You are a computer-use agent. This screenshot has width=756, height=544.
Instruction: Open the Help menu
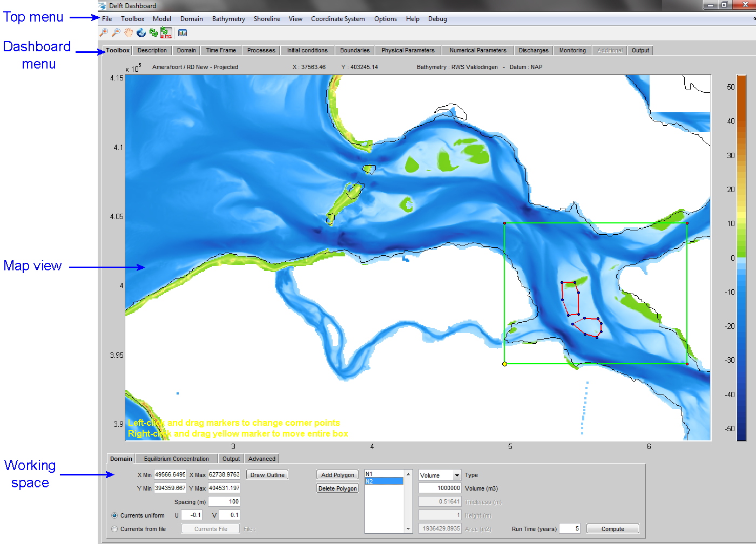413,19
